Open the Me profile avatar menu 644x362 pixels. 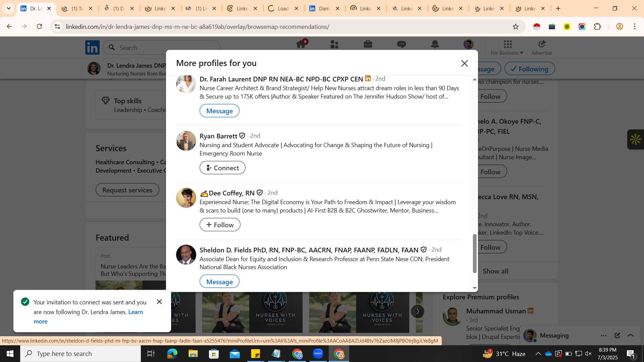click(469, 44)
